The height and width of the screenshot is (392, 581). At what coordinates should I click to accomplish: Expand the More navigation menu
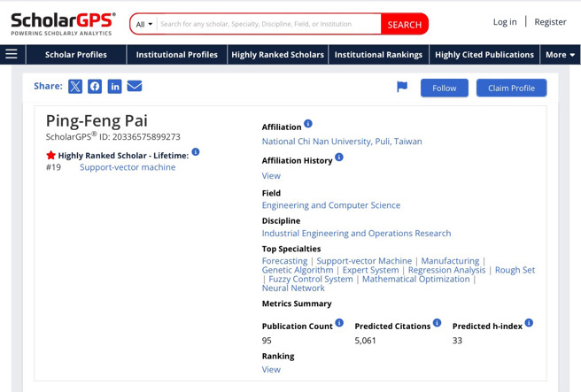560,55
